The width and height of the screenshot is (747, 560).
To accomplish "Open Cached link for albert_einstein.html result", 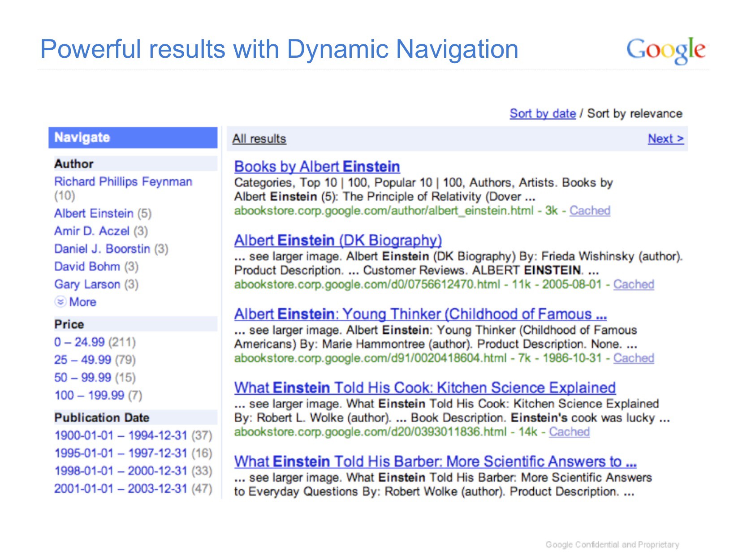I will 590,211.
